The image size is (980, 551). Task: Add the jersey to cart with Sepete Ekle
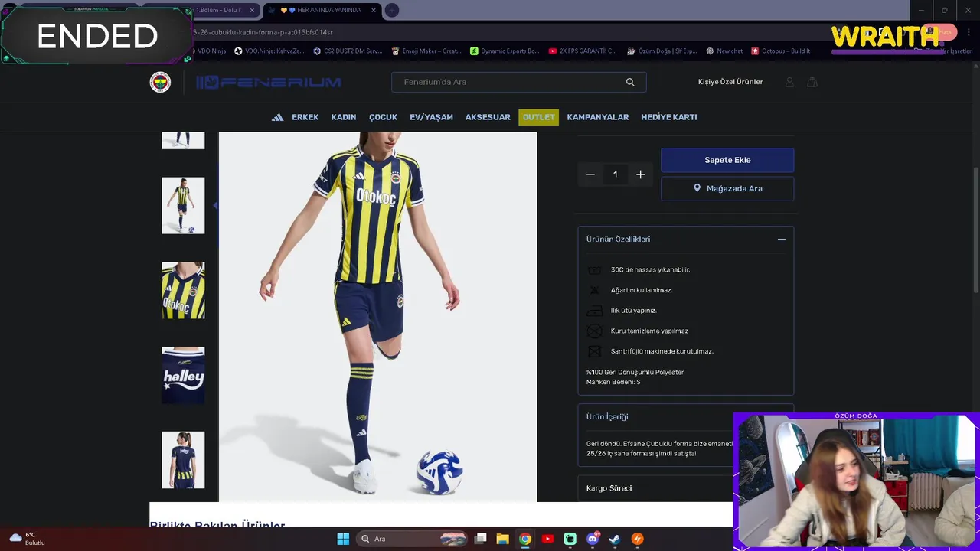point(727,160)
